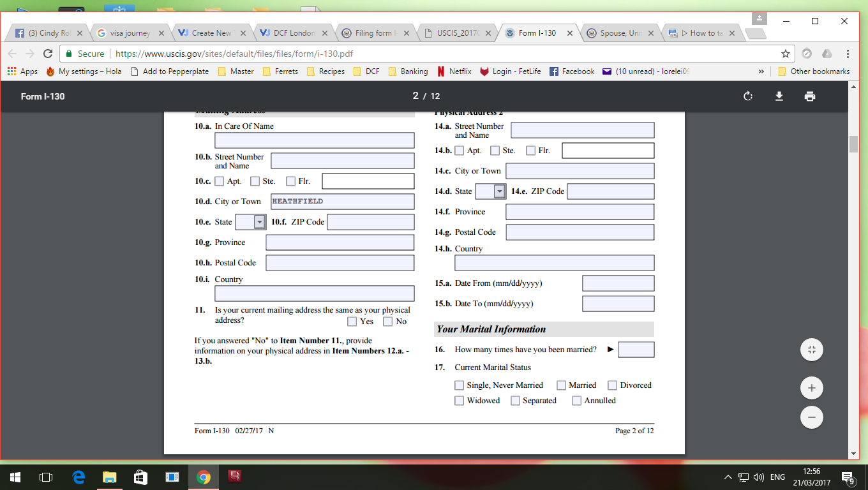Screen dimensions: 868x490
Task: Switch to the Filing form tab
Action: coord(376,33)
